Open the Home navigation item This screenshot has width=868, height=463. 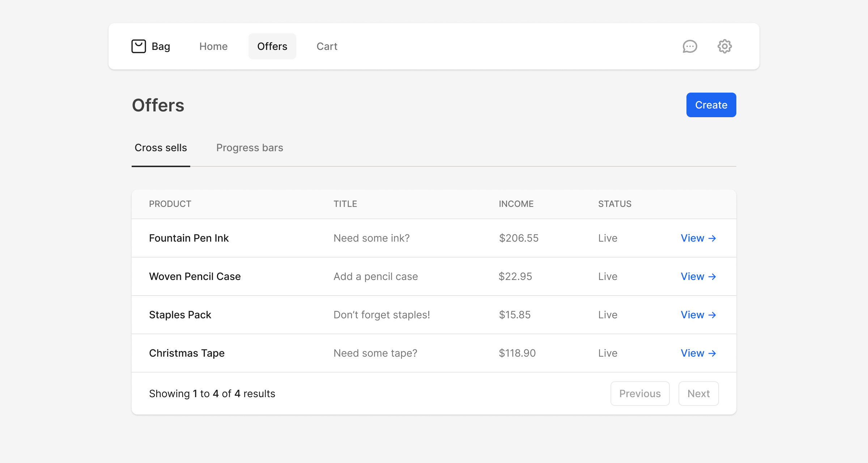point(213,46)
